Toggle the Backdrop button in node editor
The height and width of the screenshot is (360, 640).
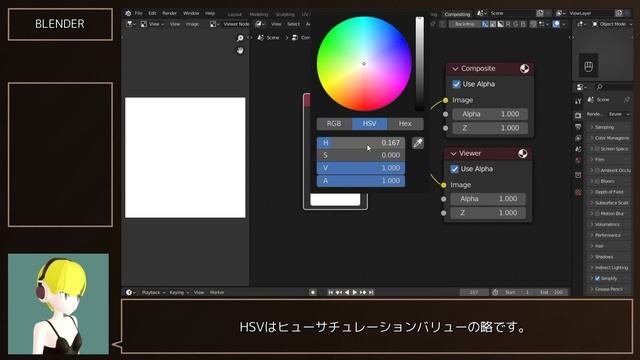point(464,24)
